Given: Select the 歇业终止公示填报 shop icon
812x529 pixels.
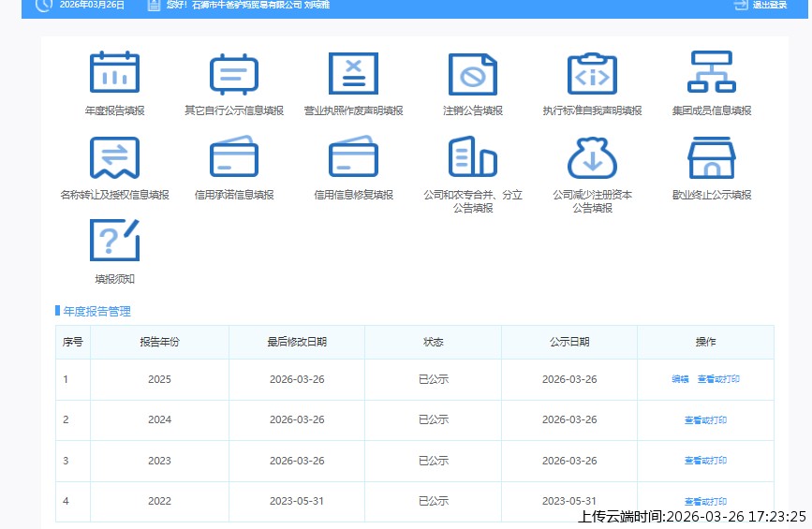Looking at the screenshot, I should point(712,158).
